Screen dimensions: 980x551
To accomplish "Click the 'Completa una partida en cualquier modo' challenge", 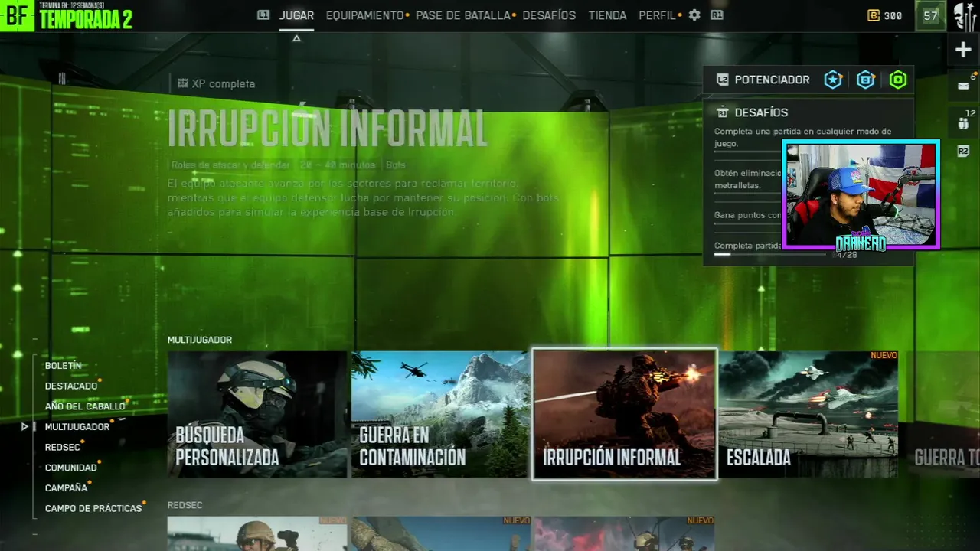I will (x=802, y=138).
